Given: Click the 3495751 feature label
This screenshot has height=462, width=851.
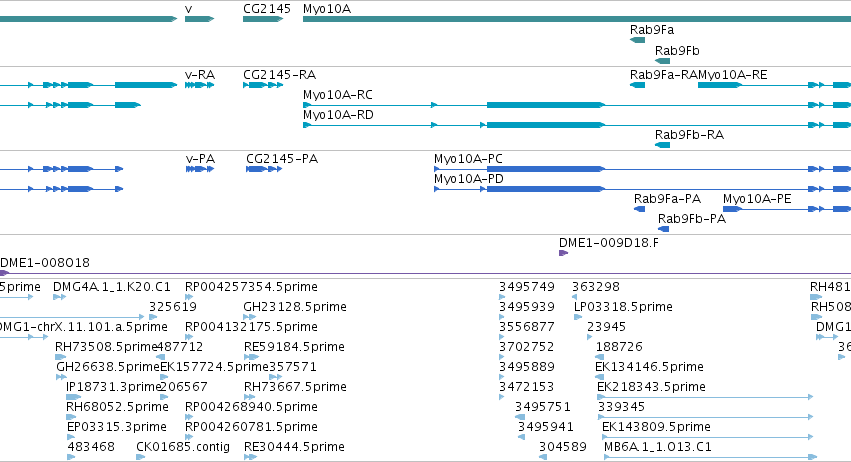Looking at the screenshot, I should coord(543,407).
